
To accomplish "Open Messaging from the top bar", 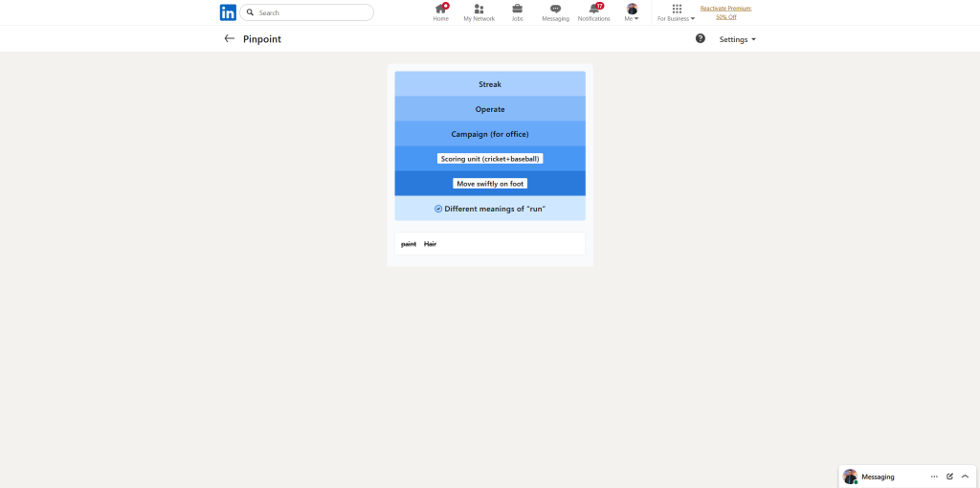I will pyautogui.click(x=556, y=12).
